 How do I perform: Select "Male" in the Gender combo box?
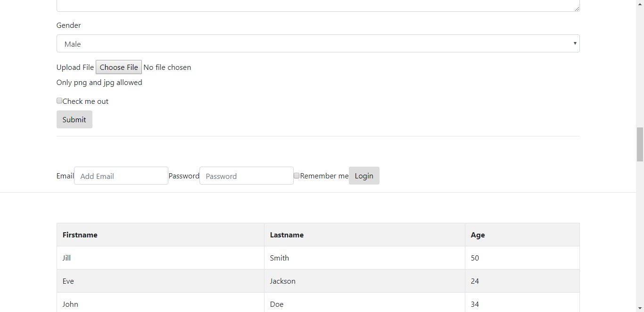(318, 43)
